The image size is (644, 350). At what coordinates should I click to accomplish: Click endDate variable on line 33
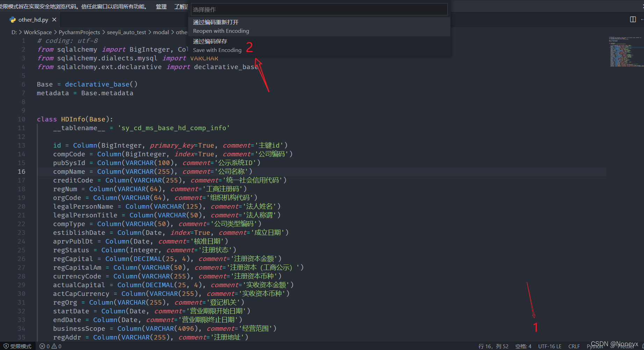pos(67,320)
